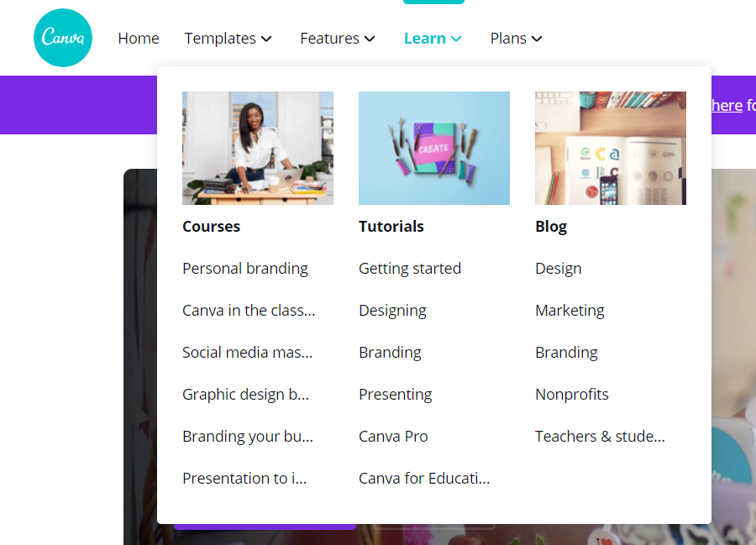Screen dimensions: 756x545
Task: Open the Nonprofits blog category
Action: 572,394
